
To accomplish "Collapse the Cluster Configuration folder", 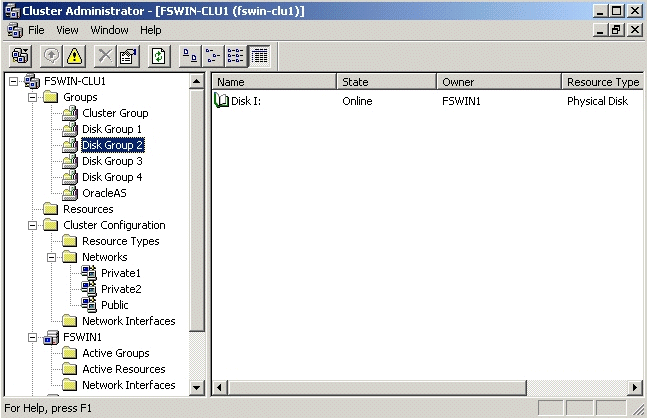I will point(32,225).
